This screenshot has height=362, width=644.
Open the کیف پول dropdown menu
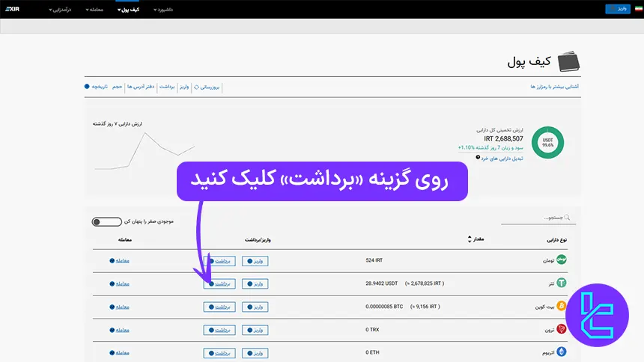pos(128,10)
